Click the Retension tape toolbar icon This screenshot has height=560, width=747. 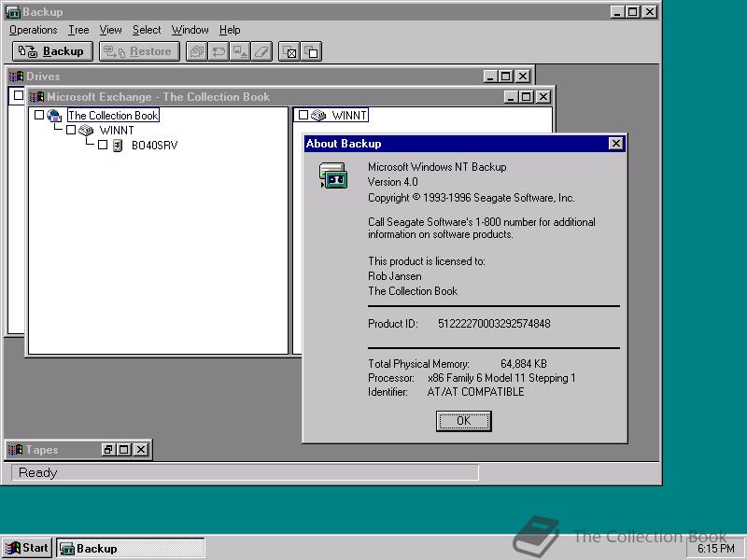click(x=218, y=51)
